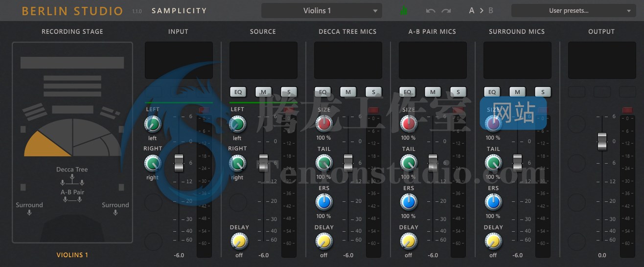The height and width of the screenshot is (267, 644).
Task: Click the A-B Pair TAIL knob
Action: click(408, 163)
